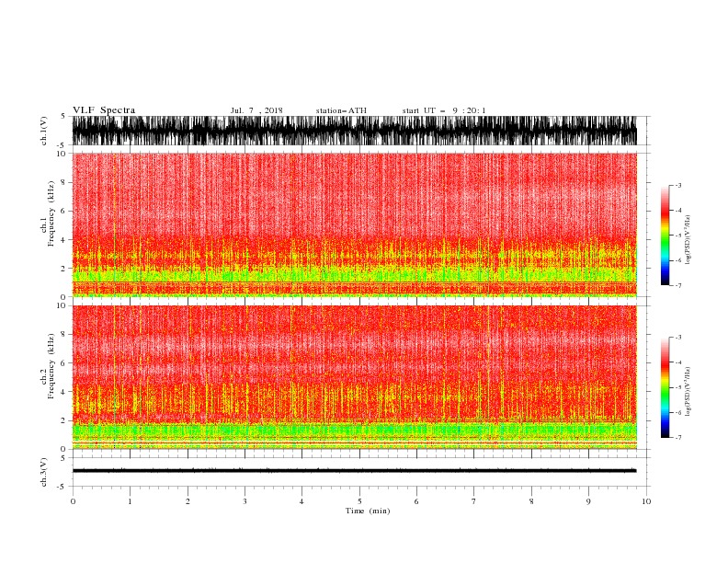Click the ch.2 spectrogram PSD color bar

pos(665,387)
